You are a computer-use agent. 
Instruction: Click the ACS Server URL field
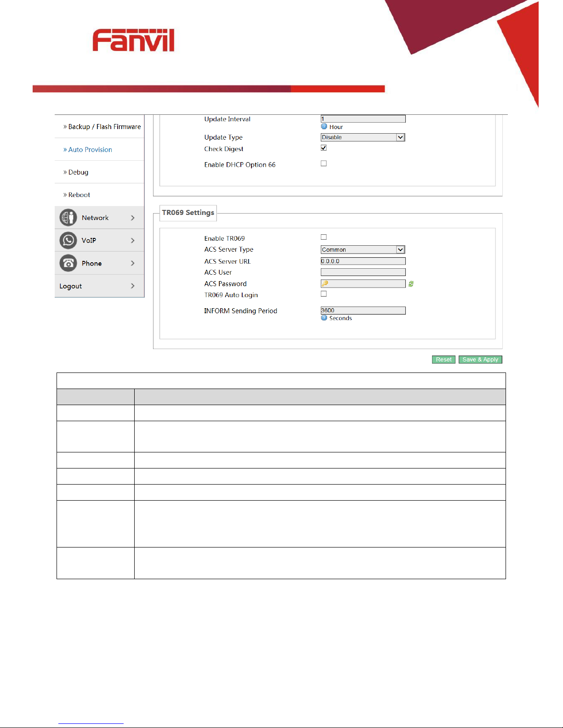(363, 261)
